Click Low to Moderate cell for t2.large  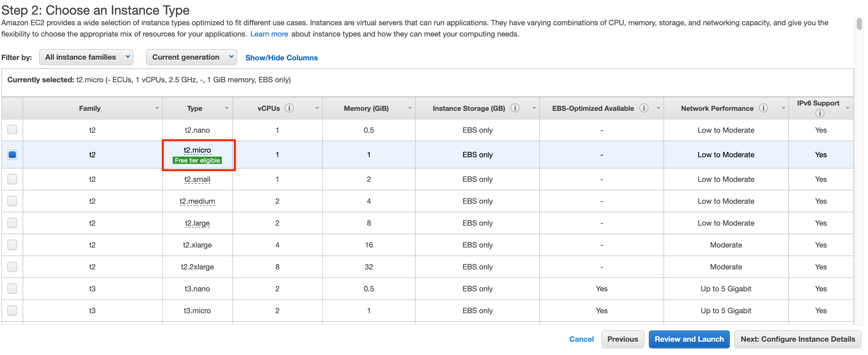click(726, 223)
